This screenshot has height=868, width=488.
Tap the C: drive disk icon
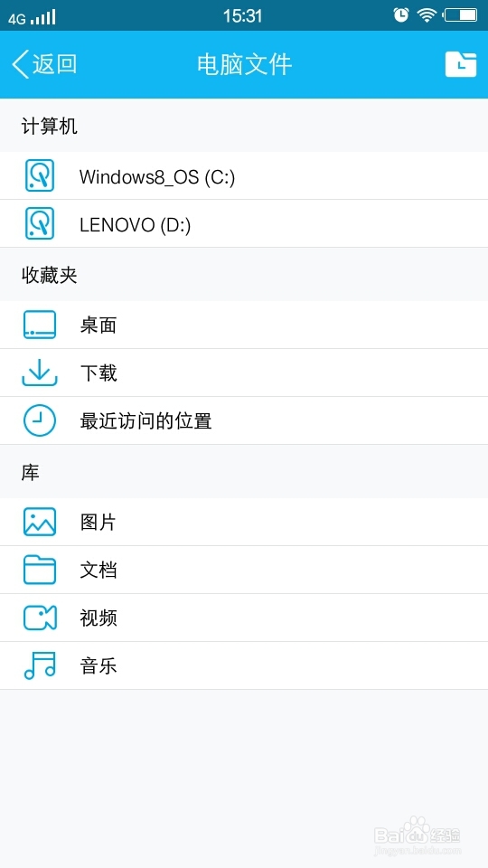point(39,176)
